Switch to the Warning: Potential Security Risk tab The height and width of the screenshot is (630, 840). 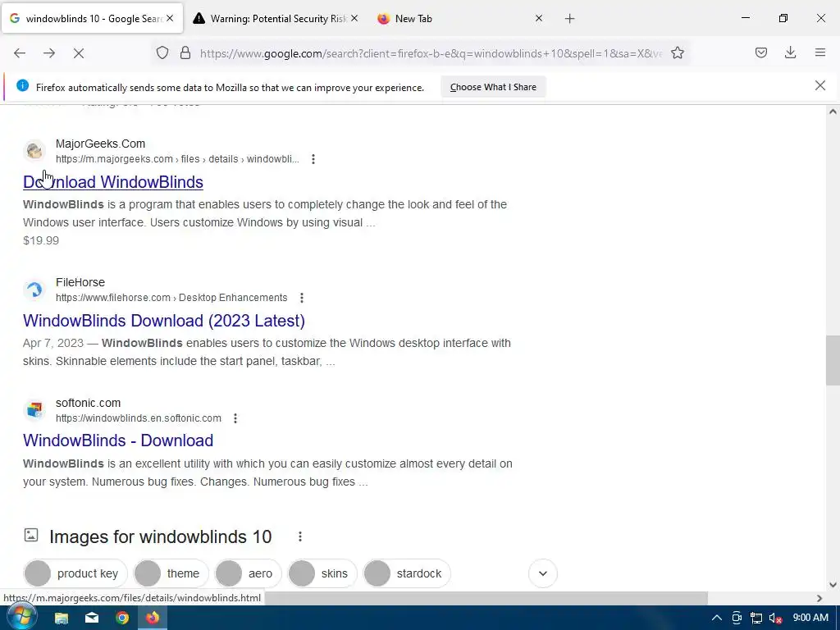click(276, 19)
